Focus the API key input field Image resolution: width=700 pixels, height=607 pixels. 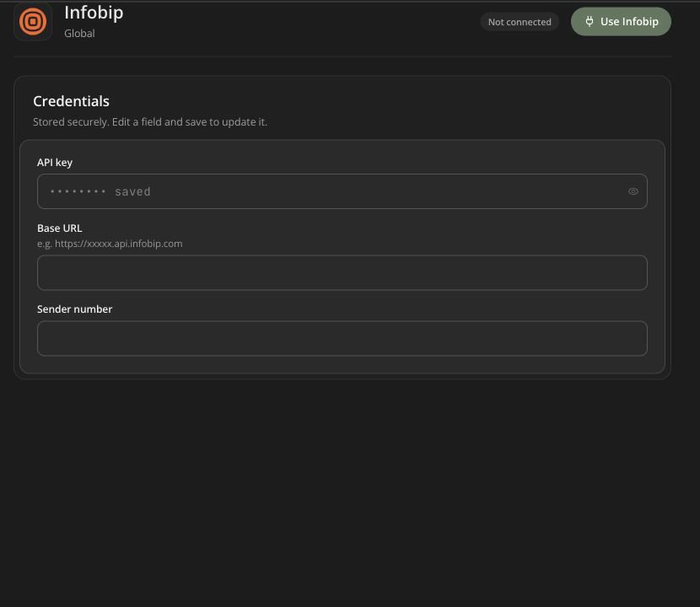(342, 191)
